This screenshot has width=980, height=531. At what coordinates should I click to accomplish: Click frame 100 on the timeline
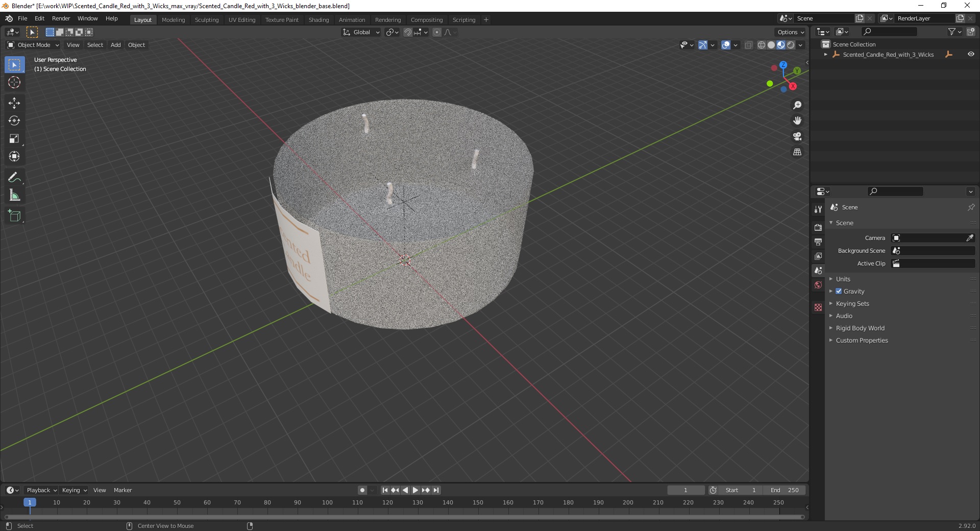[327, 503]
